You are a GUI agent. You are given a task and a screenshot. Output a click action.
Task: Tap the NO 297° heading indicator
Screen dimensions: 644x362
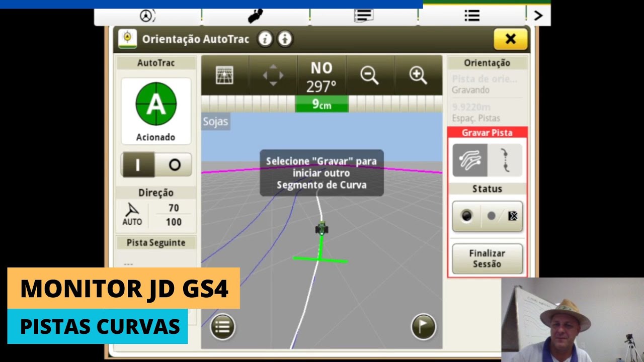pyautogui.click(x=321, y=76)
